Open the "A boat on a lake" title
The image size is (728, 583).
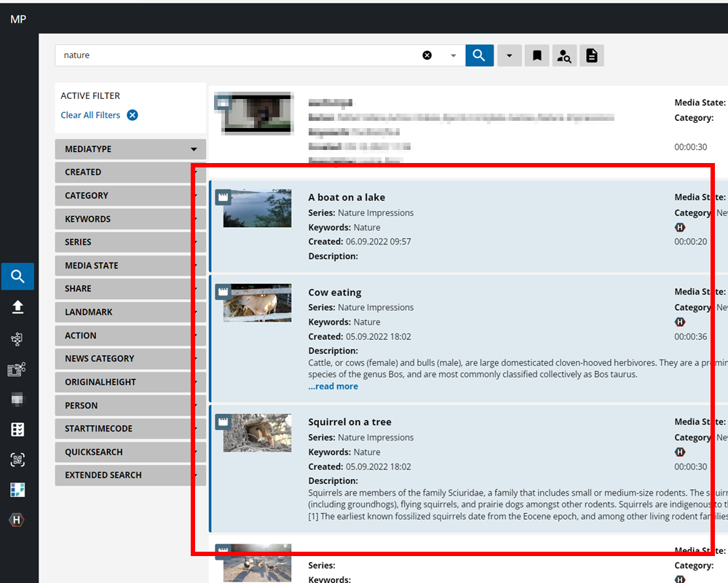point(347,197)
